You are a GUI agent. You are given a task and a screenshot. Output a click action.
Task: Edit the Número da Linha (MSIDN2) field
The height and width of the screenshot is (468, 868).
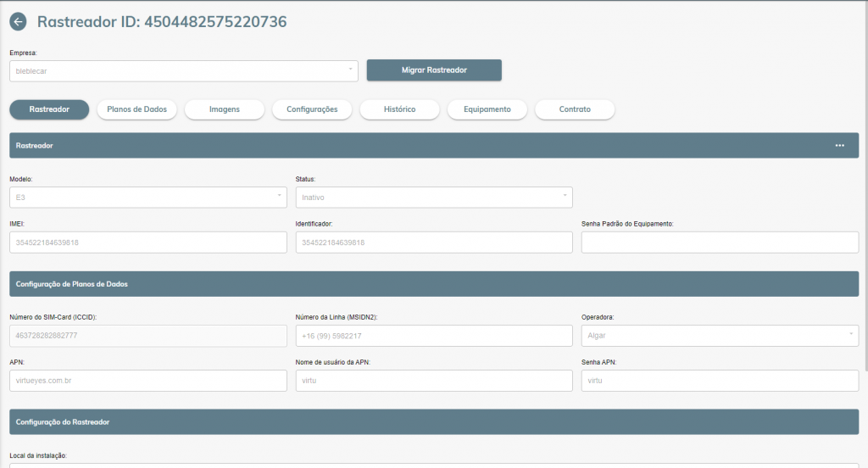click(434, 336)
